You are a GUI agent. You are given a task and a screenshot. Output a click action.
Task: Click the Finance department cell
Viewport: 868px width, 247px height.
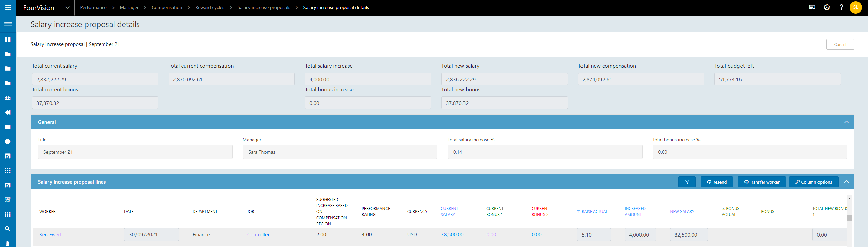tap(201, 234)
